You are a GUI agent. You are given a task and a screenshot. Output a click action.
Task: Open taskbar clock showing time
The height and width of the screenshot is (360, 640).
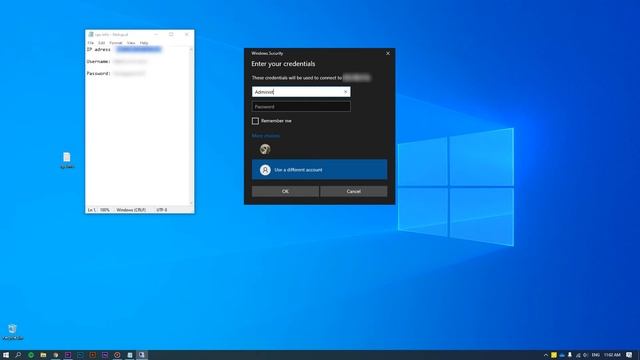click(612, 355)
